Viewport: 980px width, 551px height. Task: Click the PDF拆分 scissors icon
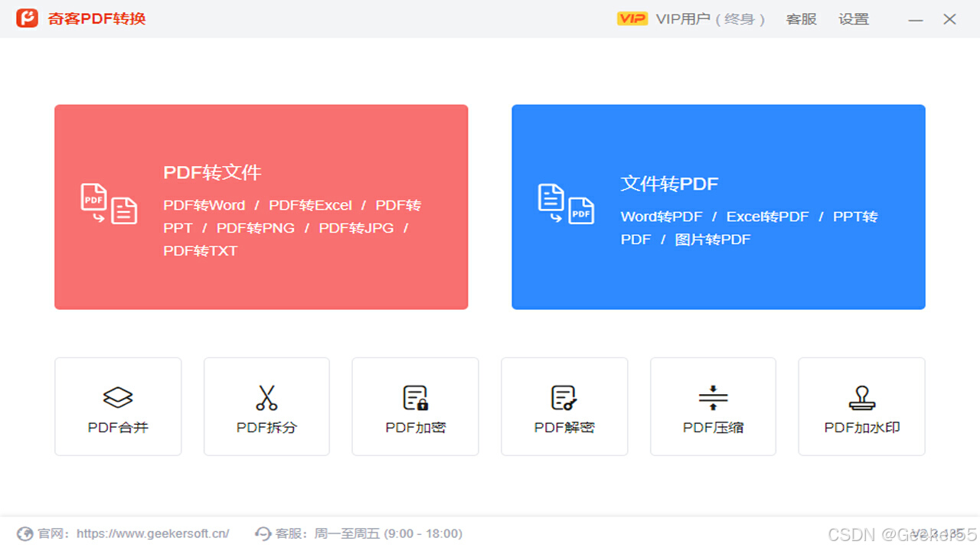266,397
